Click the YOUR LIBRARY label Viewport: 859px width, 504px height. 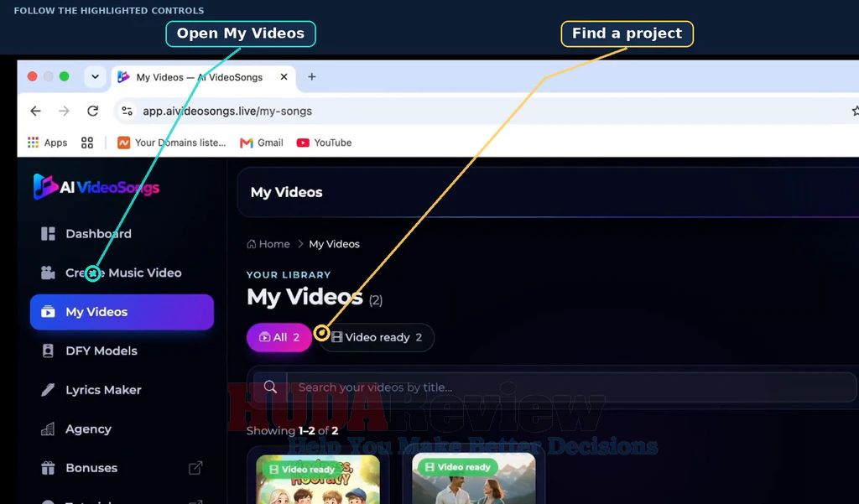pyautogui.click(x=289, y=274)
